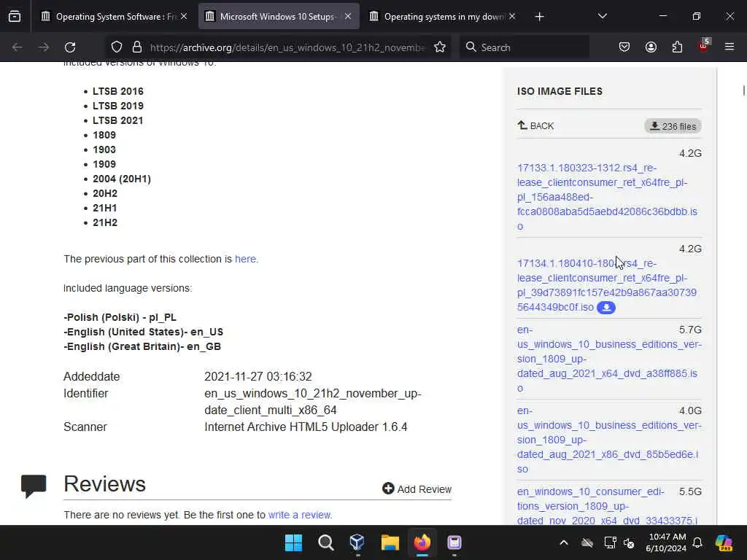Open a new browser tab
The width and height of the screenshot is (747, 560).
[x=539, y=17]
